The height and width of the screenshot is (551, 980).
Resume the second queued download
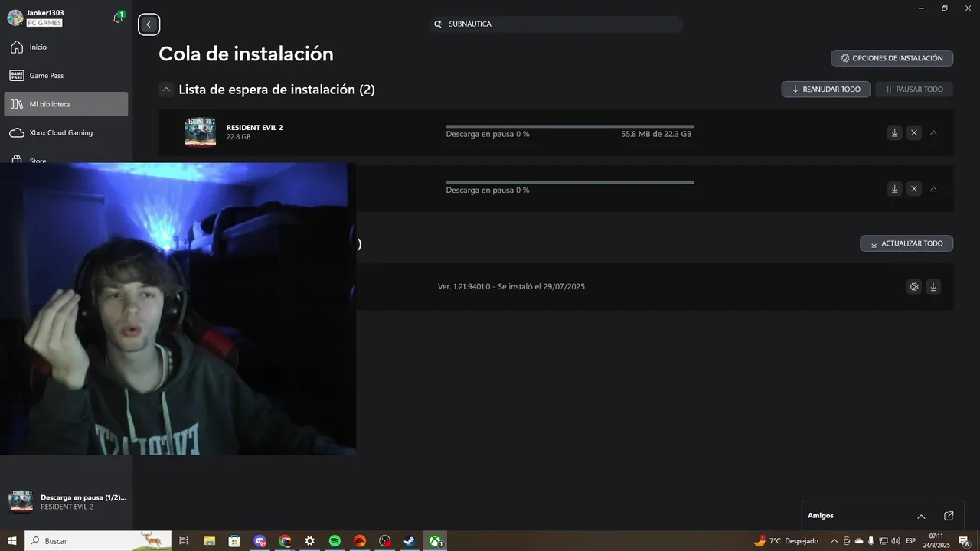(x=894, y=189)
